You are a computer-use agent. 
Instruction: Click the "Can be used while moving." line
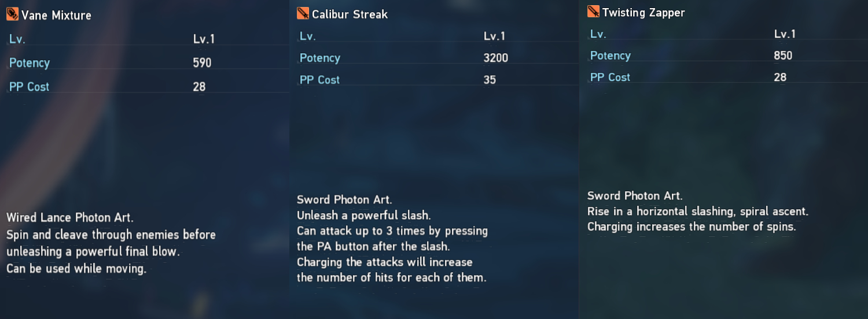76,269
